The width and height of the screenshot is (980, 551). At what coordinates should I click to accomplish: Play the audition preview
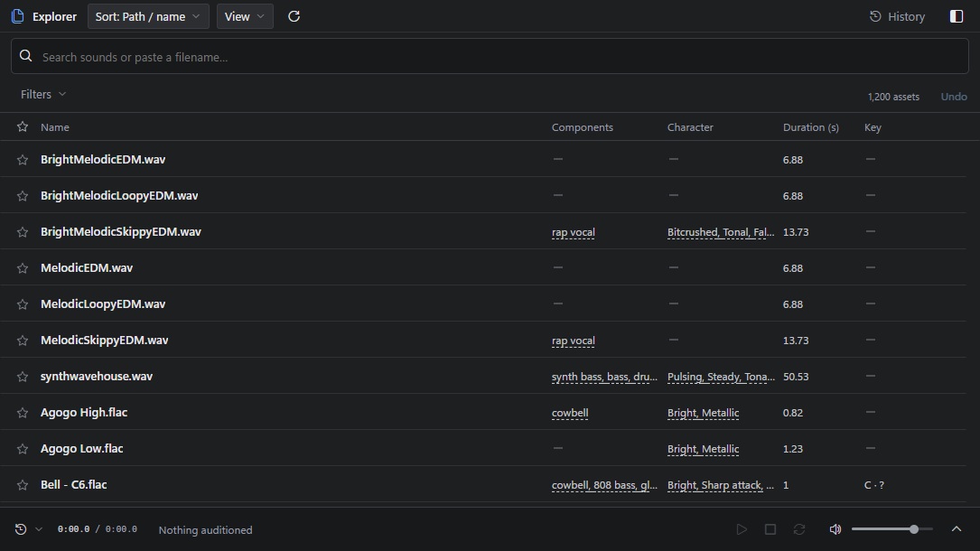tap(742, 529)
